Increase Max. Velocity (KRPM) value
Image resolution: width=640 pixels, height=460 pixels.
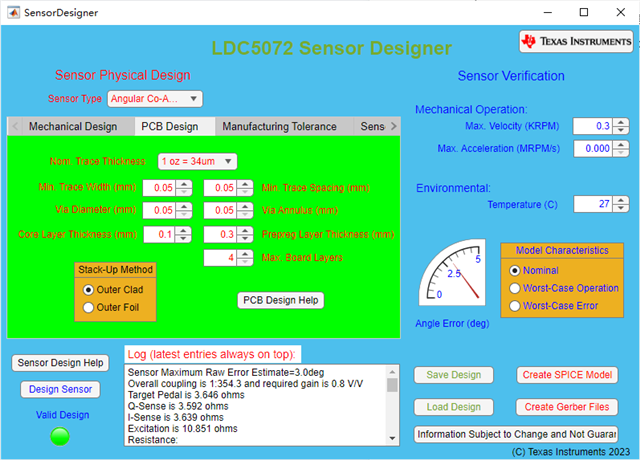coord(621,122)
